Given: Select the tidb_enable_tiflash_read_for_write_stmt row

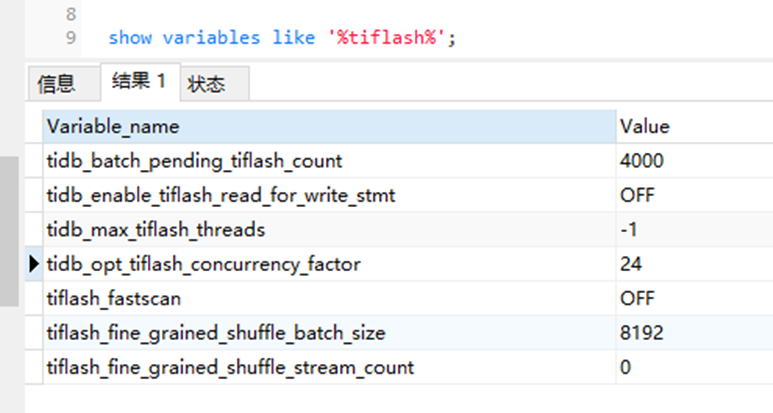Looking at the screenshot, I should click(221, 195).
